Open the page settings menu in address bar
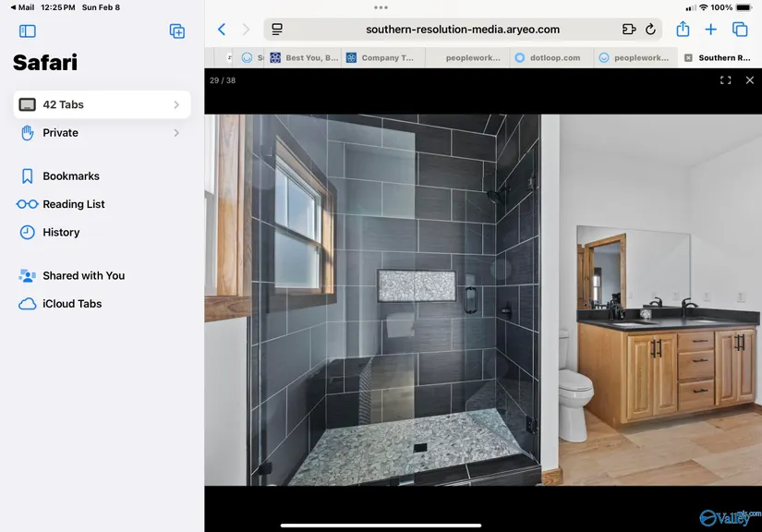The image size is (762, 532). 277,30
